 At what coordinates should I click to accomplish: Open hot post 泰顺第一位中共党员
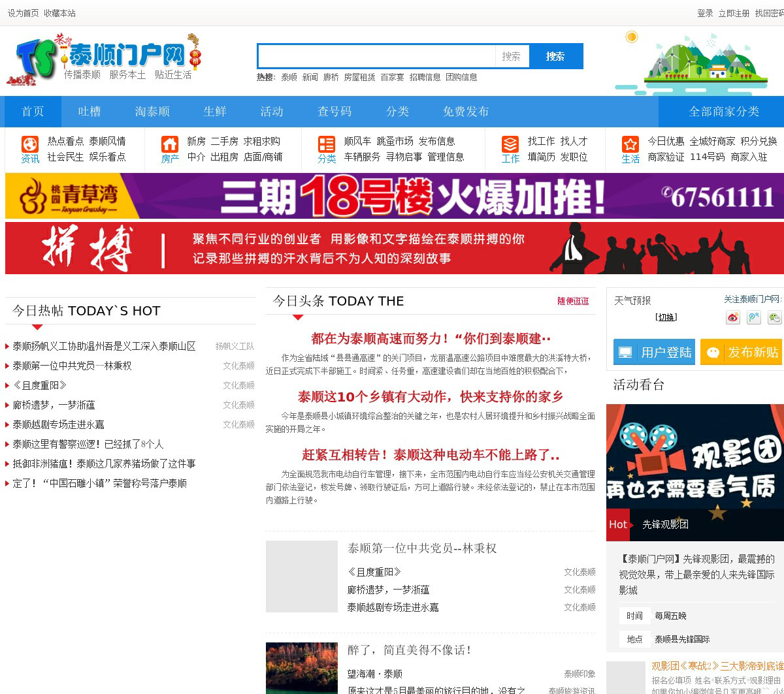72,366
